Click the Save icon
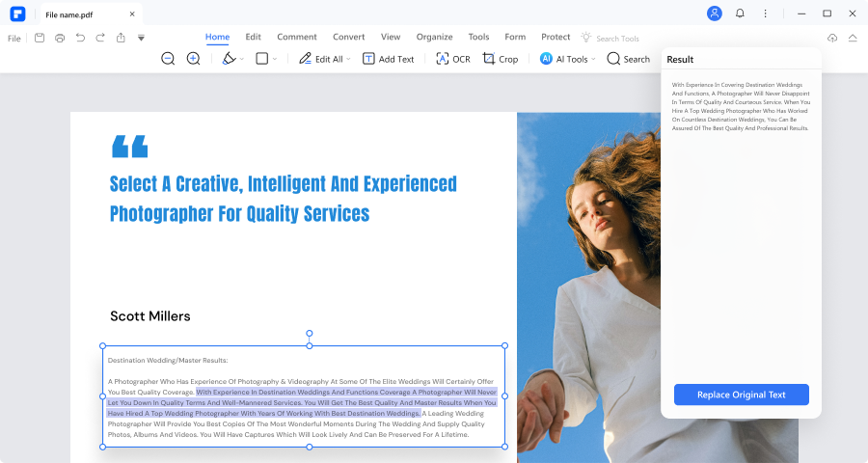This screenshot has width=868, height=463. click(40, 38)
